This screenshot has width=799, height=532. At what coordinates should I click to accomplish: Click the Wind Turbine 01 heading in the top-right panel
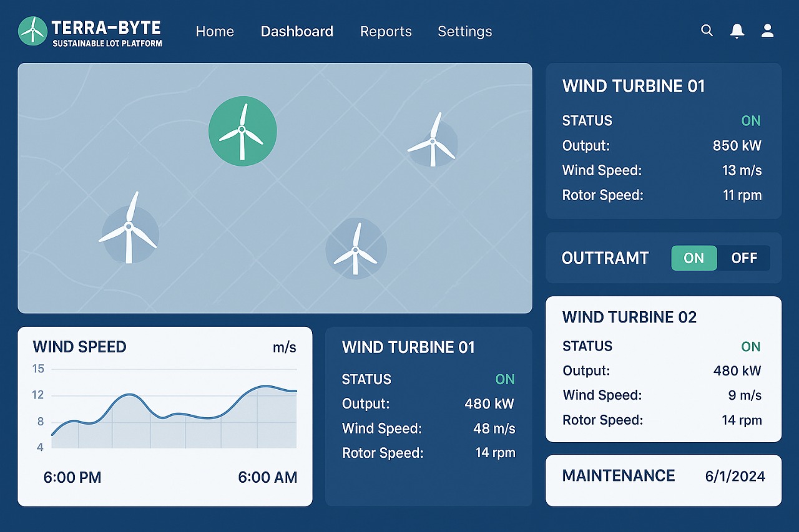pyautogui.click(x=634, y=86)
